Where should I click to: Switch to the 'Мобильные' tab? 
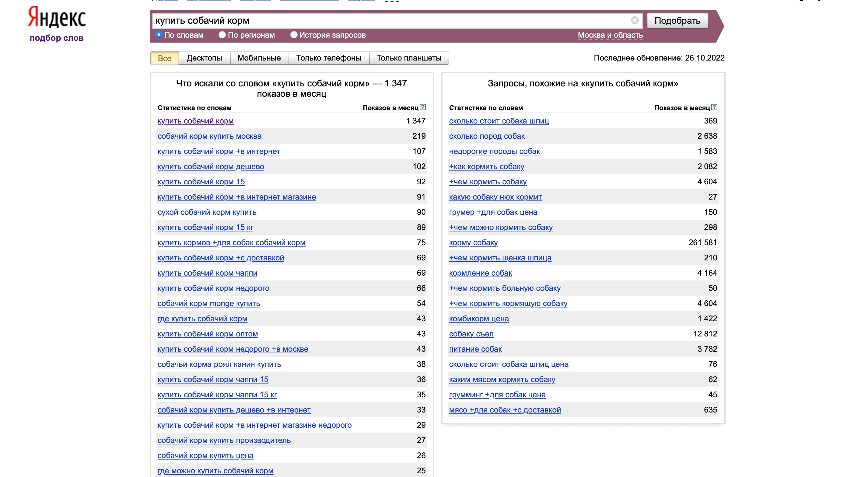259,58
